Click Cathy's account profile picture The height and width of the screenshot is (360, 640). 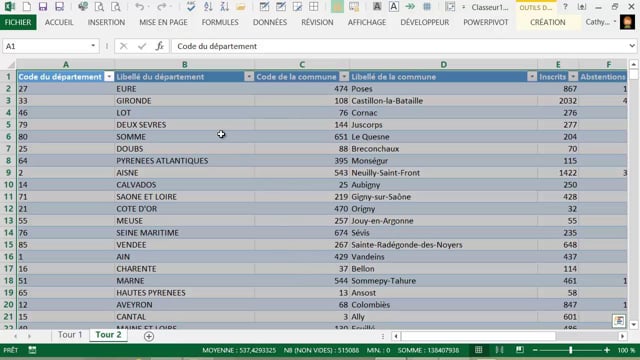coord(627,22)
